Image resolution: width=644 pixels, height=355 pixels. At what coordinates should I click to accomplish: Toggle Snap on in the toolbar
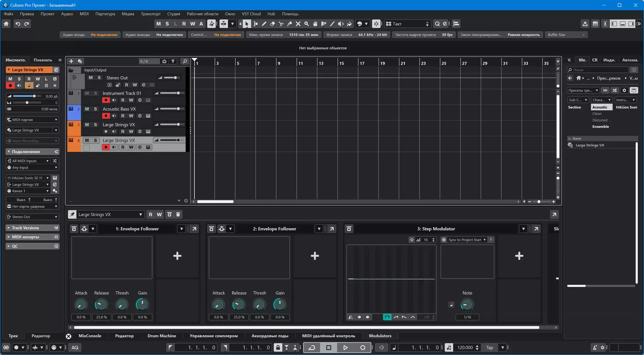coord(376,24)
